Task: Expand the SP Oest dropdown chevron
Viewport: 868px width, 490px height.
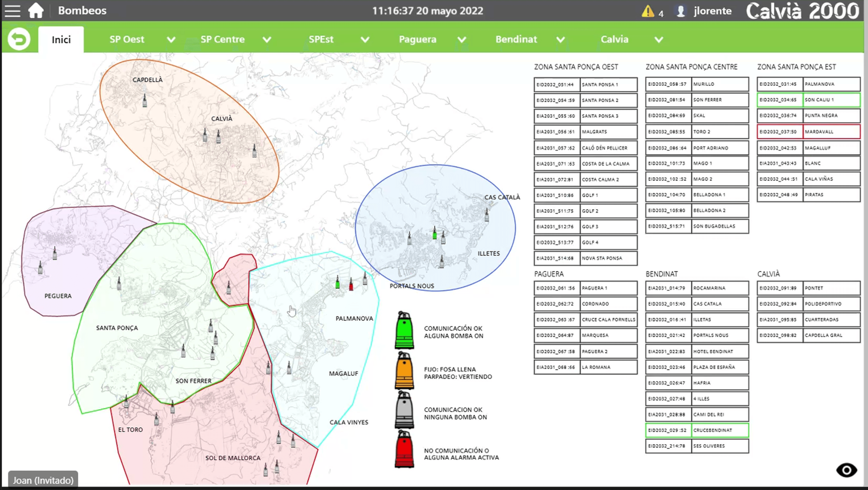Action: (171, 40)
